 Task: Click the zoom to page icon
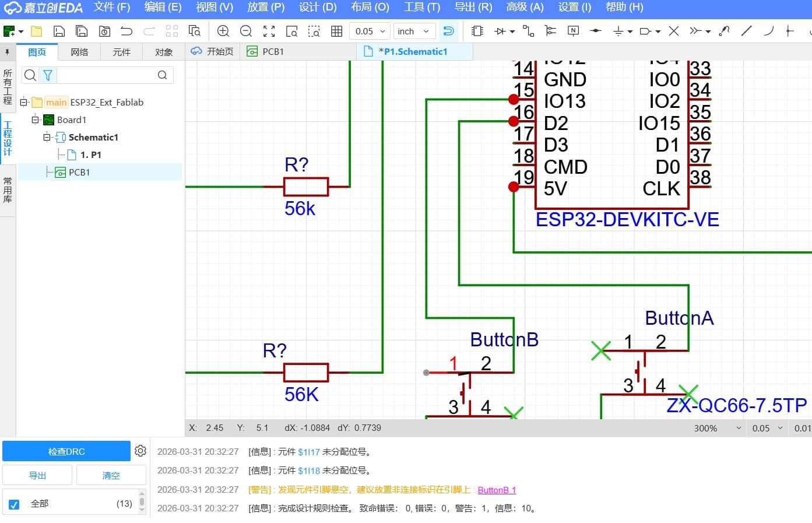(291, 31)
